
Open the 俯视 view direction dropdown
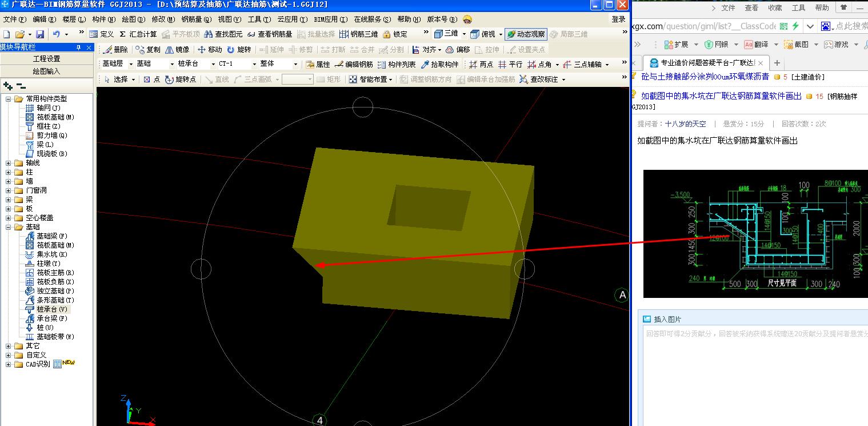tap(501, 34)
